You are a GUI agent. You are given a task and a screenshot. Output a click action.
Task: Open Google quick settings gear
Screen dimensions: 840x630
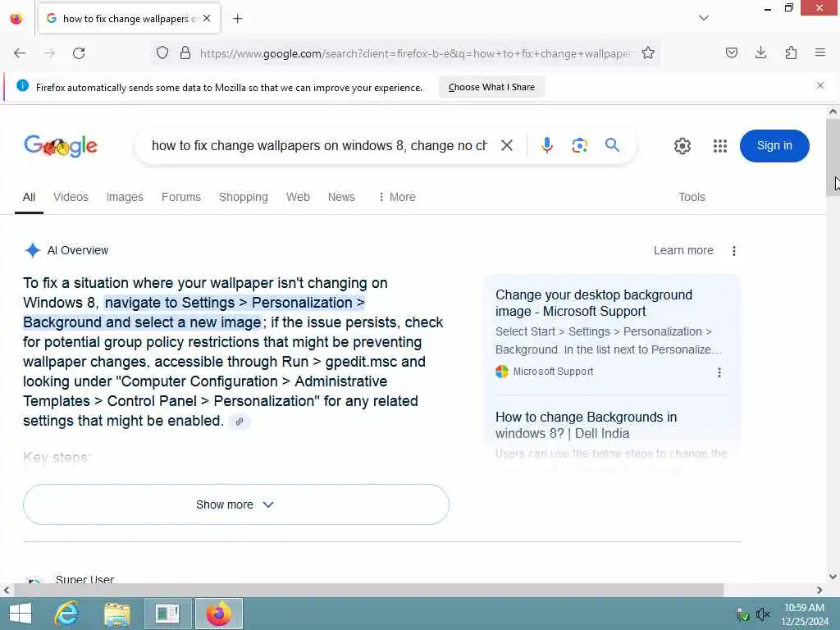[x=682, y=146]
